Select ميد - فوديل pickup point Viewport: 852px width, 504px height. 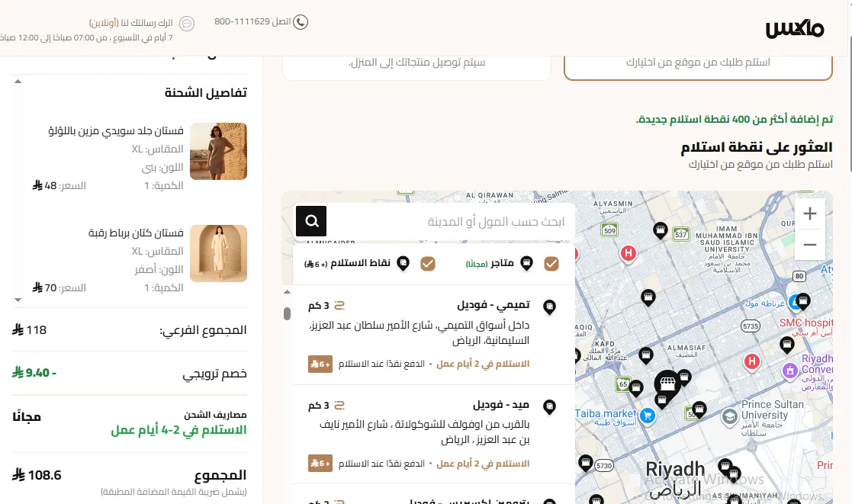pos(433,435)
